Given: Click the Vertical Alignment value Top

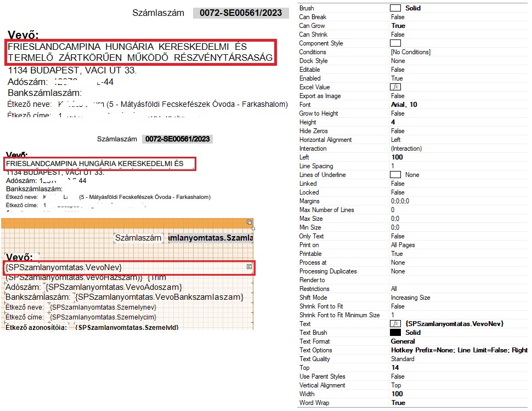Looking at the screenshot, I should coord(396,385).
